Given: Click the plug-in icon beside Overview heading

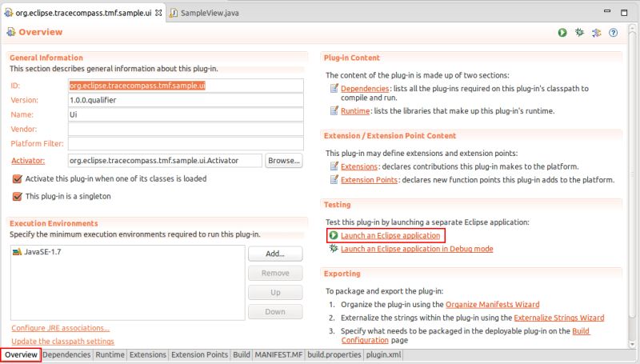Looking at the screenshot, I should pos(11,32).
